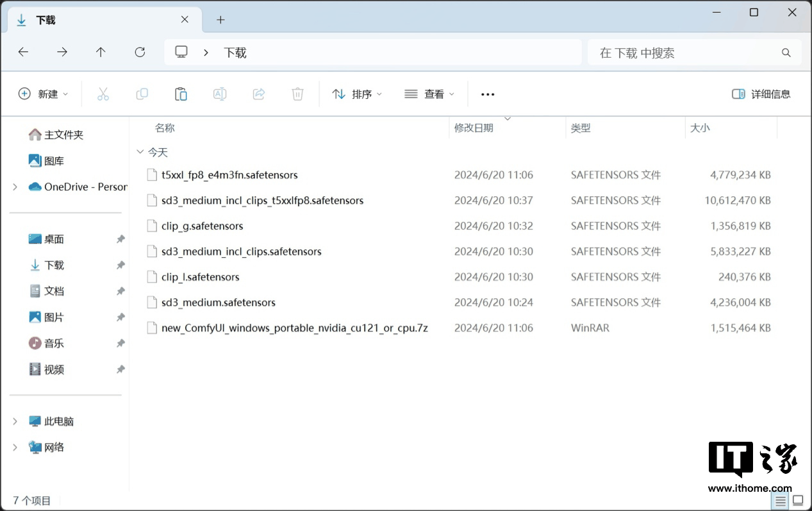Viewport: 812px width, 511px height.
Task: Open the 查看 view dropdown
Action: point(429,94)
